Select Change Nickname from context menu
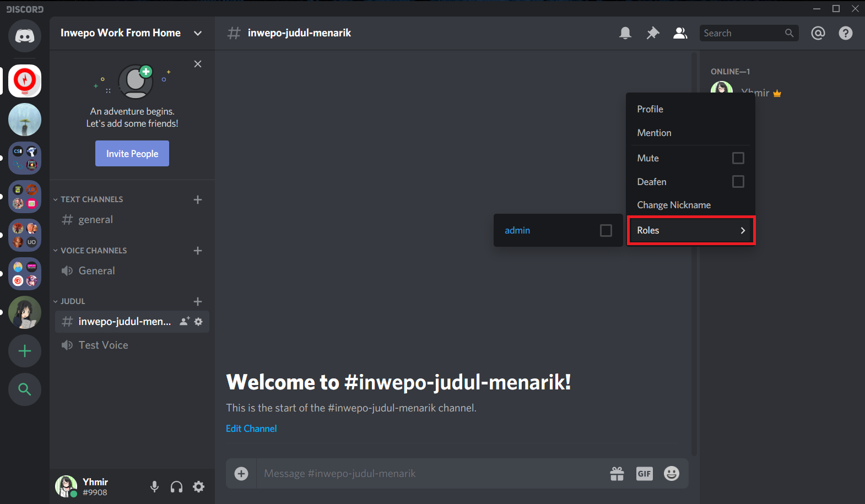Viewport: 865px width, 504px height. (674, 205)
